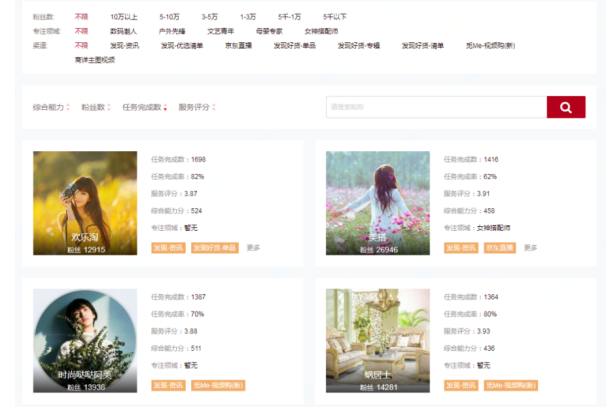
Task: Click 发现-资讯 tag on the 13936-fans card
Action: [168, 385]
